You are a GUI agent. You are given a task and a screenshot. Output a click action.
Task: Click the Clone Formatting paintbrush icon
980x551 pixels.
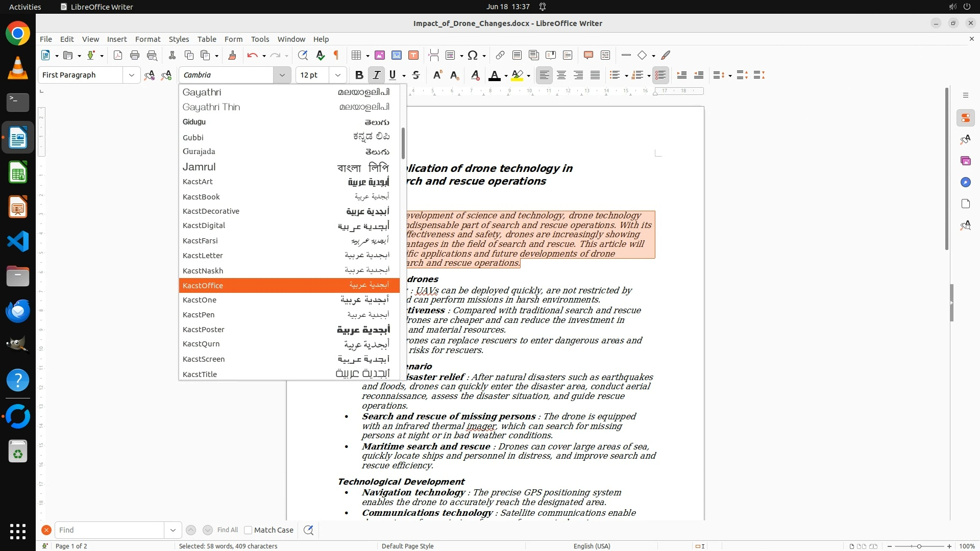click(232, 56)
